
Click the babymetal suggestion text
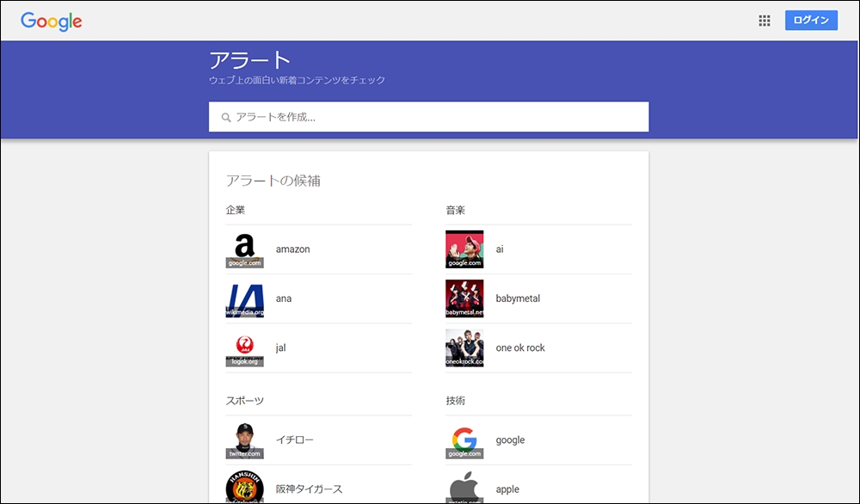click(x=518, y=298)
